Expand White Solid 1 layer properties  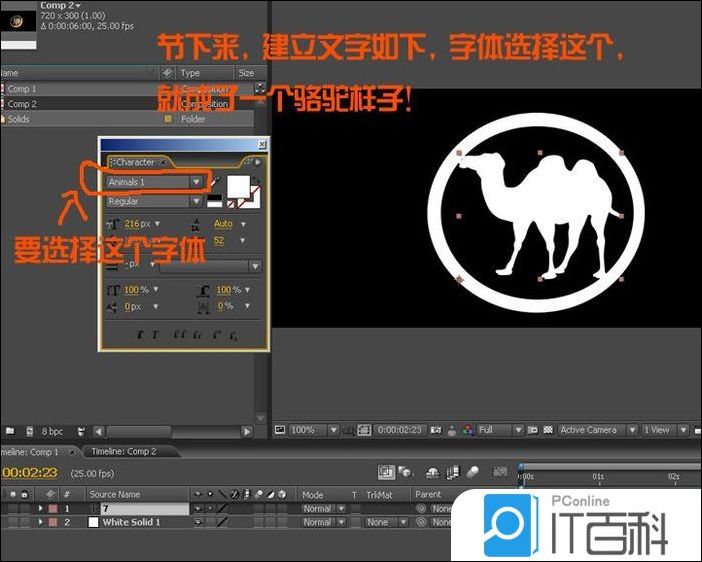coord(40,522)
